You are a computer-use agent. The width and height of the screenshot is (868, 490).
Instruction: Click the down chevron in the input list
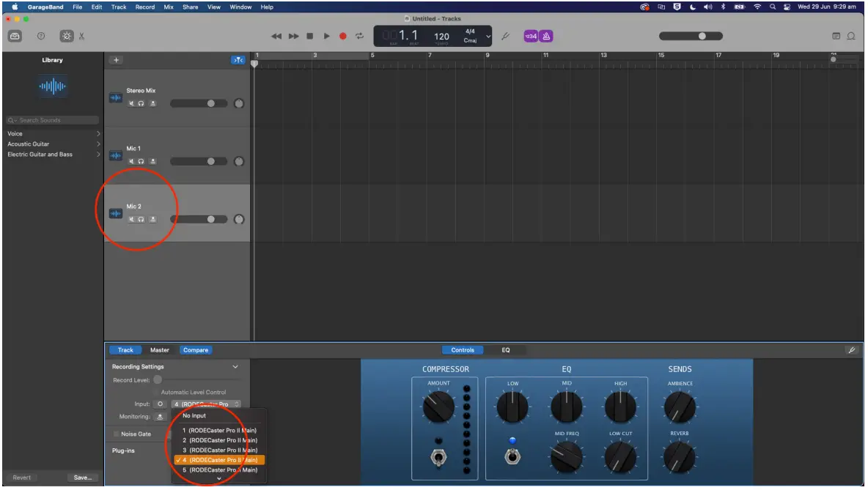pyautogui.click(x=218, y=480)
